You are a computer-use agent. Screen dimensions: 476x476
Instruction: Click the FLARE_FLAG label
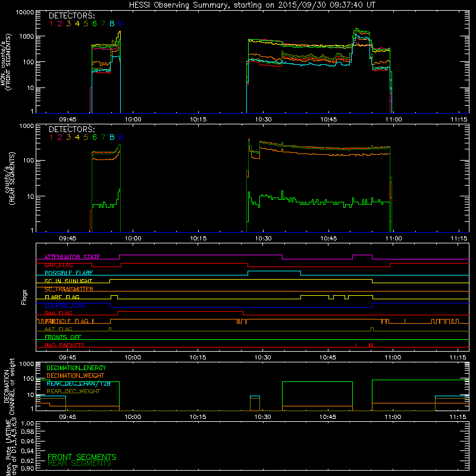click(62, 297)
